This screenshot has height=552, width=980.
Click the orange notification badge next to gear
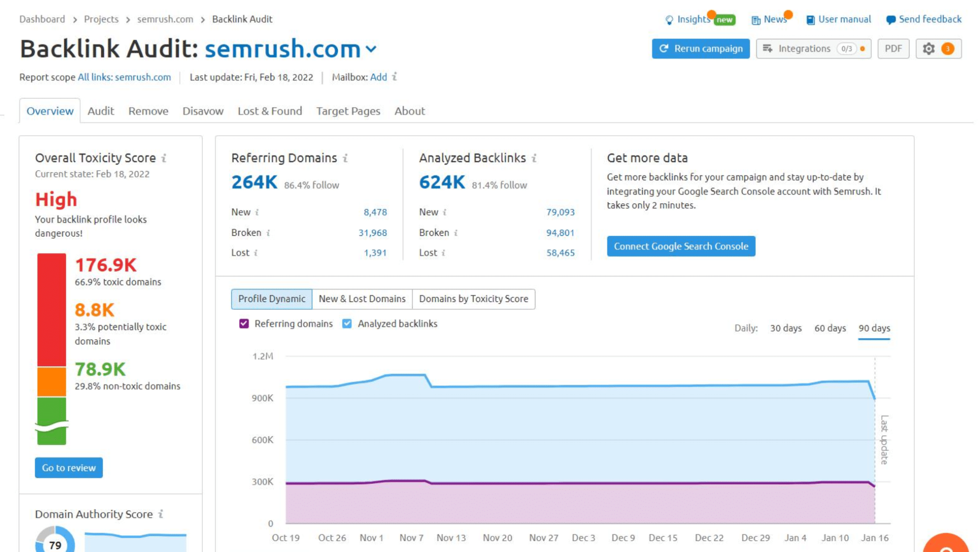[x=948, y=49]
